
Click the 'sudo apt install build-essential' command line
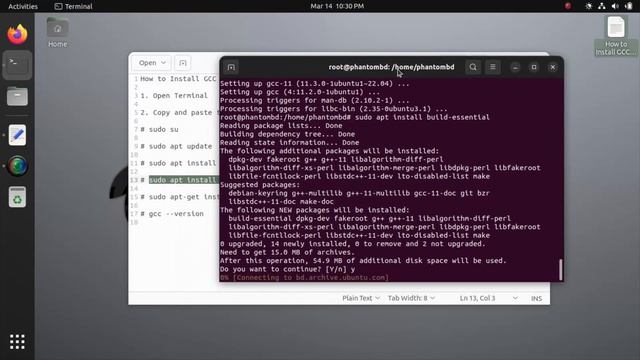(354, 117)
